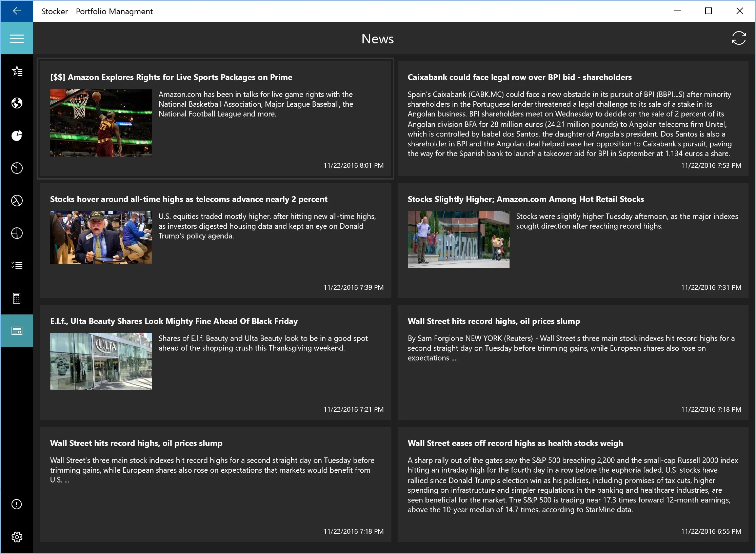Open the Wall Street eases off record highs headline

[x=515, y=443]
